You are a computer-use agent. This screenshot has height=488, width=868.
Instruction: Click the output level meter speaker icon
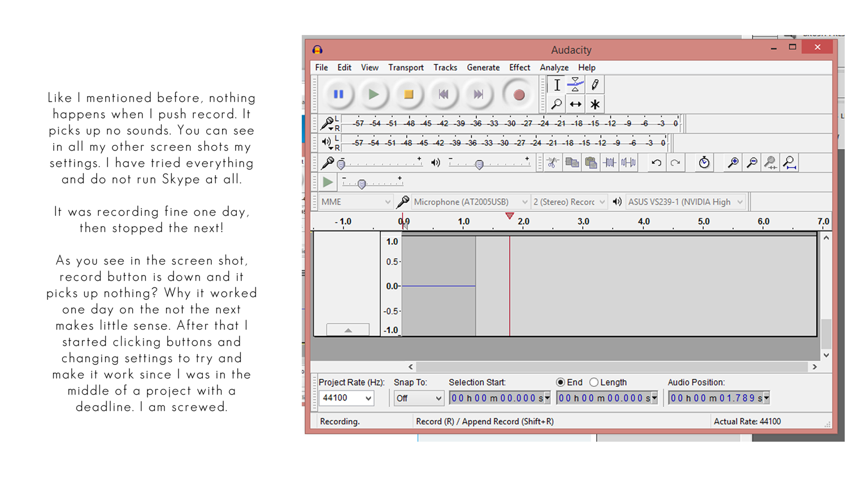(327, 142)
